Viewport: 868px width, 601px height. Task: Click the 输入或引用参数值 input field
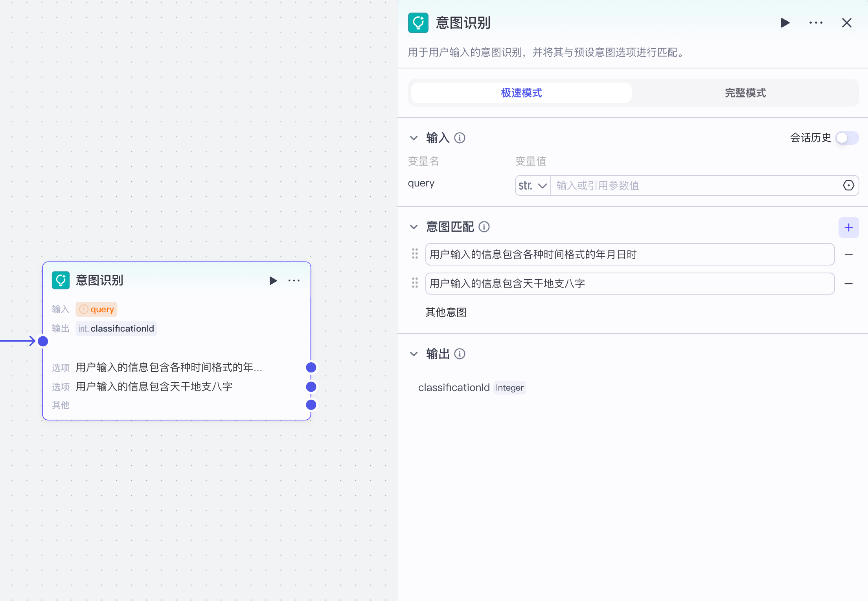click(668, 185)
